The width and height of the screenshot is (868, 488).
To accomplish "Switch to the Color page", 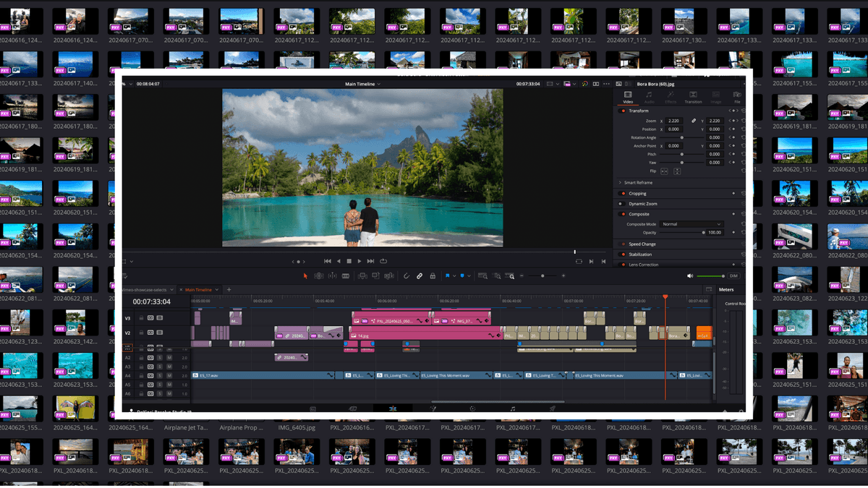I will coord(472,408).
